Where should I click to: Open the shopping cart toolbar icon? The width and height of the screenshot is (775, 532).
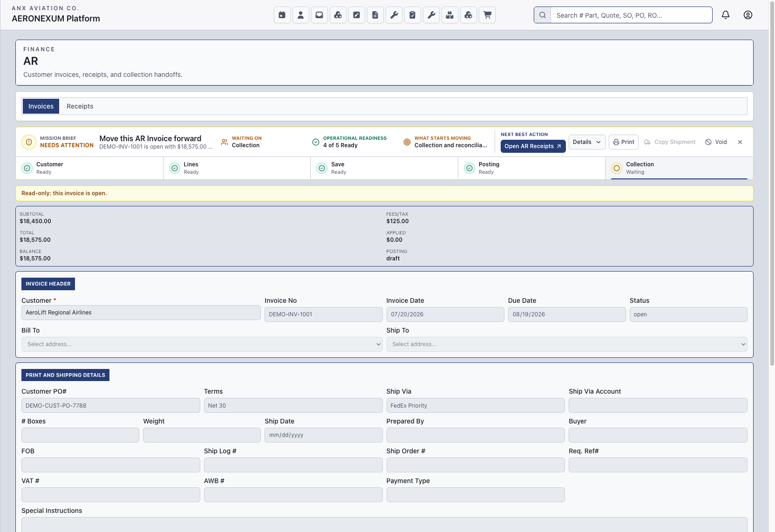pyautogui.click(x=487, y=15)
